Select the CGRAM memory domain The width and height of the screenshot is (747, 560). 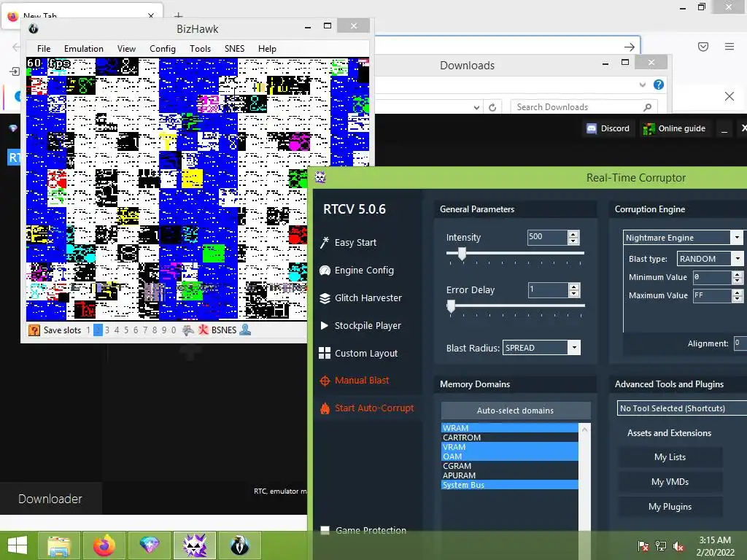pyautogui.click(x=510, y=466)
